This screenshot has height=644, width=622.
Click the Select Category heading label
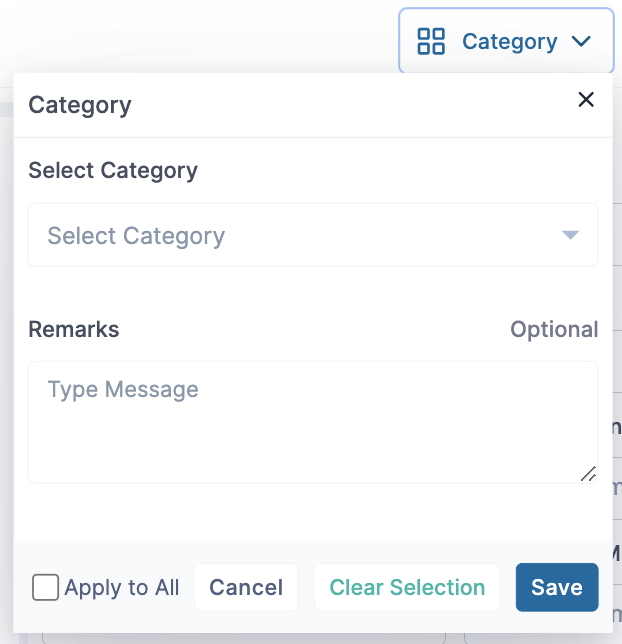pyautogui.click(x=113, y=170)
